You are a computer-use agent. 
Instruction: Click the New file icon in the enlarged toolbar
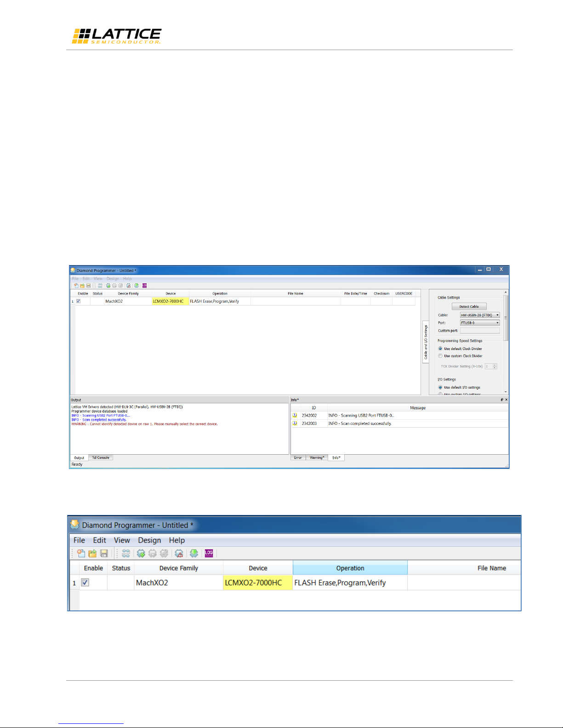81,553
